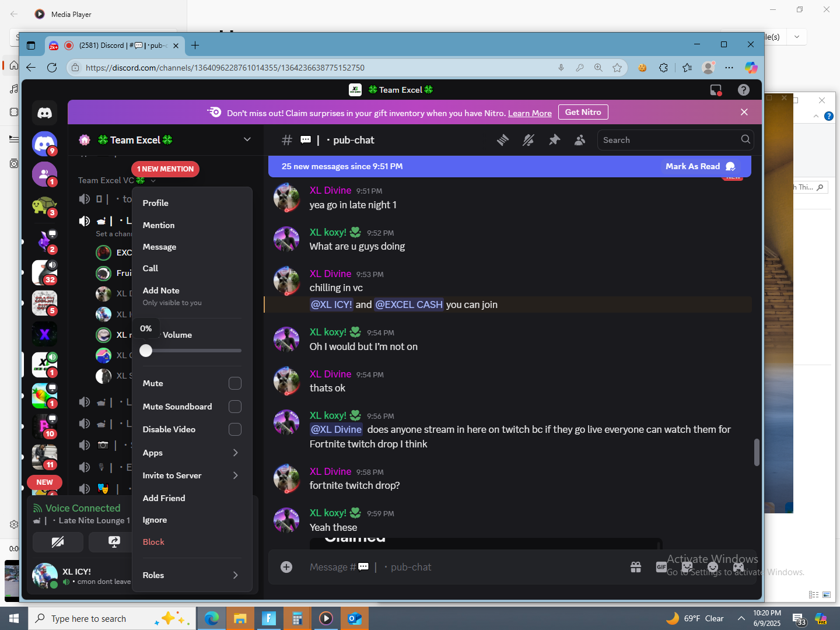Open Discord direct messages home icon

tap(45, 113)
